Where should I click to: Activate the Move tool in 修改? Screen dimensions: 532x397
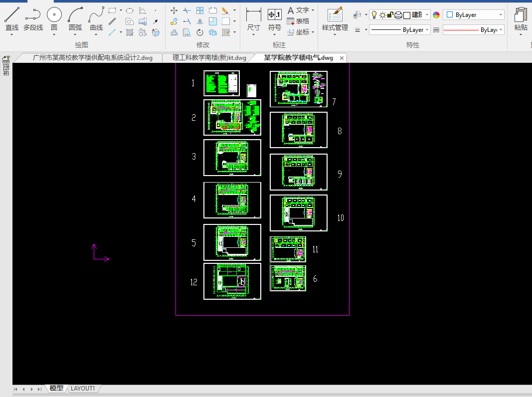tap(174, 10)
